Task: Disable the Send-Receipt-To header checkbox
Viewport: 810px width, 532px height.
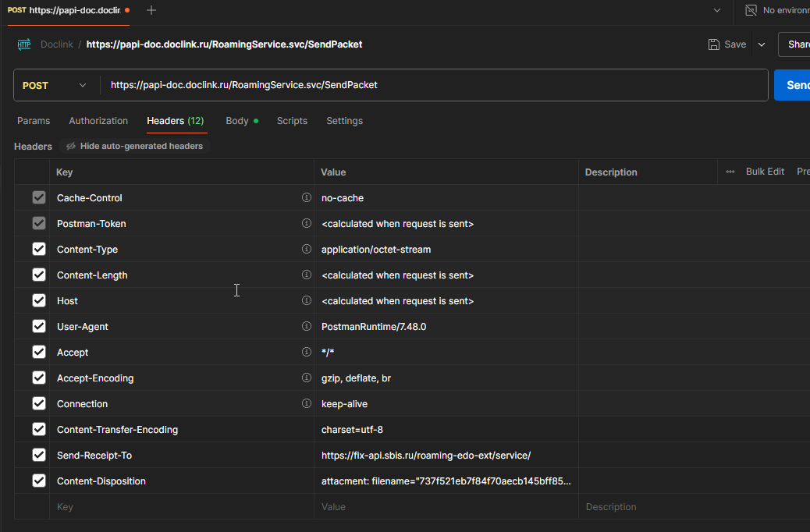Action: (39, 456)
